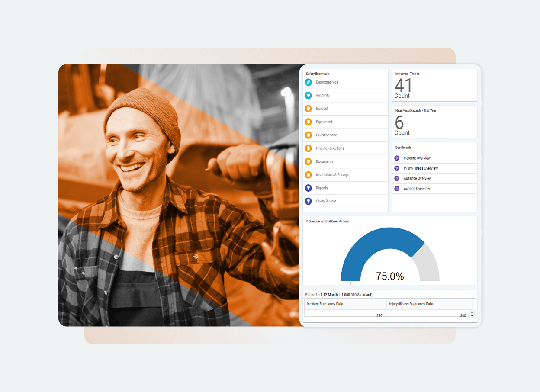
Task: Click the blue Query Builder icon
Action: click(308, 201)
